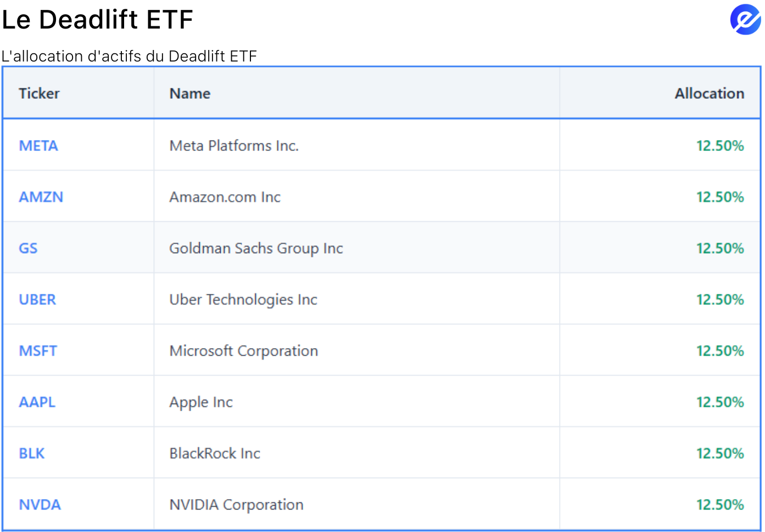Click the 12.50% allocation for BlackRock Inc
Viewport: 765px width, 532px height.
click(x=719, y=453)
